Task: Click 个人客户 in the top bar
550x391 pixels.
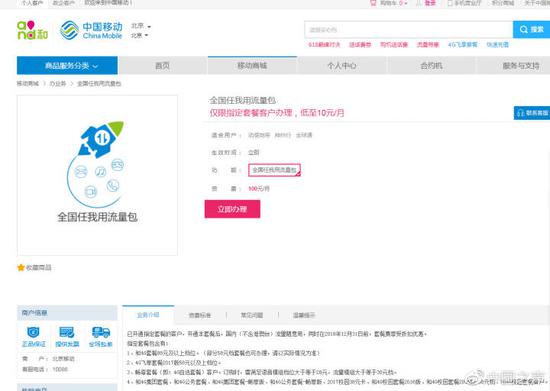Action: click(x=32, y=3)
